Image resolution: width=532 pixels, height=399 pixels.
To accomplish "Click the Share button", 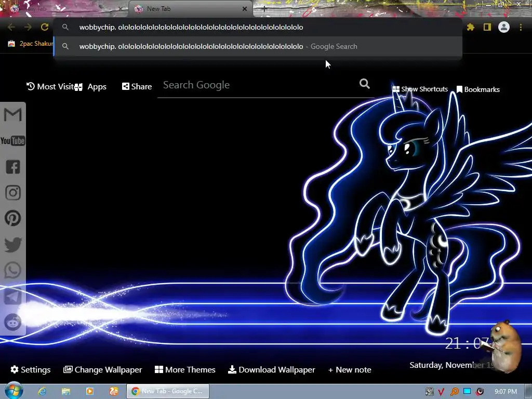I will point(137,87).
